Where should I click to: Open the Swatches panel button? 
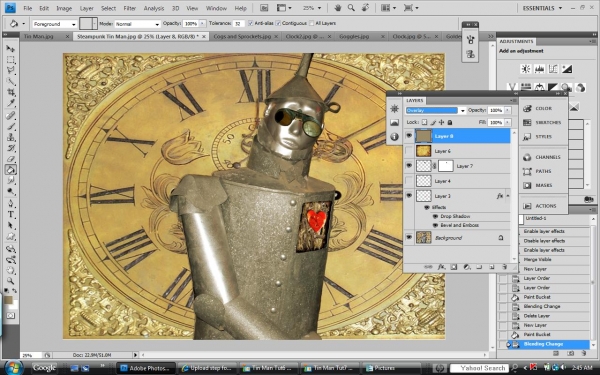click(543, 122)
